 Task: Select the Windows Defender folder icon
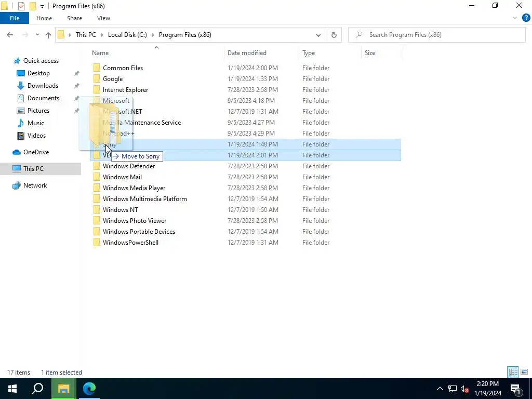pos(97,166)
